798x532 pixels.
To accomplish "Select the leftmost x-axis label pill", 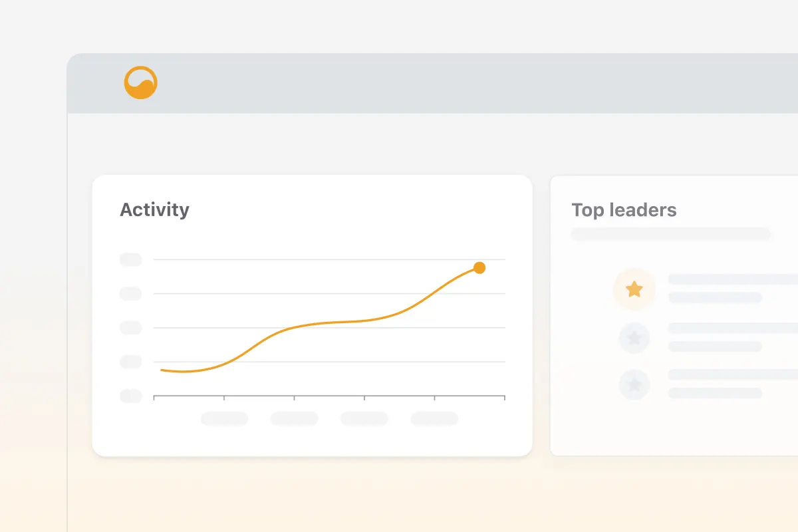I will (224, 418).
